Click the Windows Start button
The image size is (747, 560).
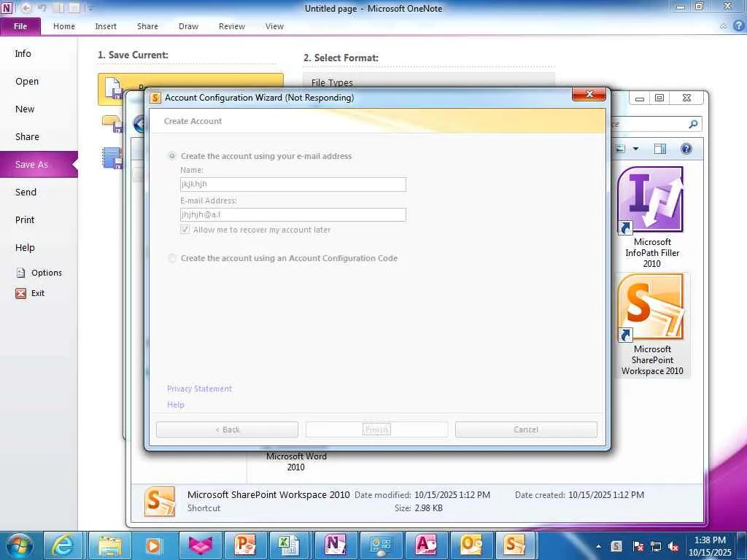(19, 545)
